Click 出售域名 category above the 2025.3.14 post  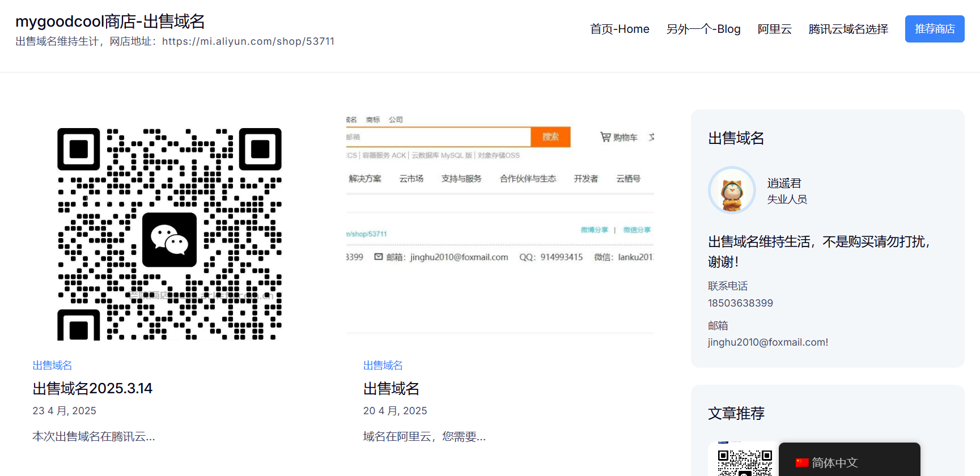pyautogui.click(x=52, y=365)
